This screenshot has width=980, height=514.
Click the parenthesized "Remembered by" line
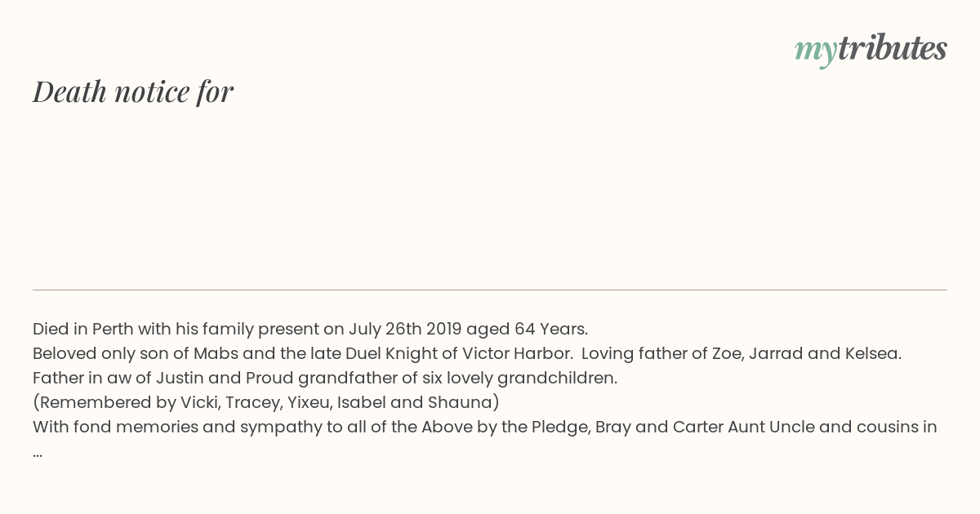(x=266, y=402)
